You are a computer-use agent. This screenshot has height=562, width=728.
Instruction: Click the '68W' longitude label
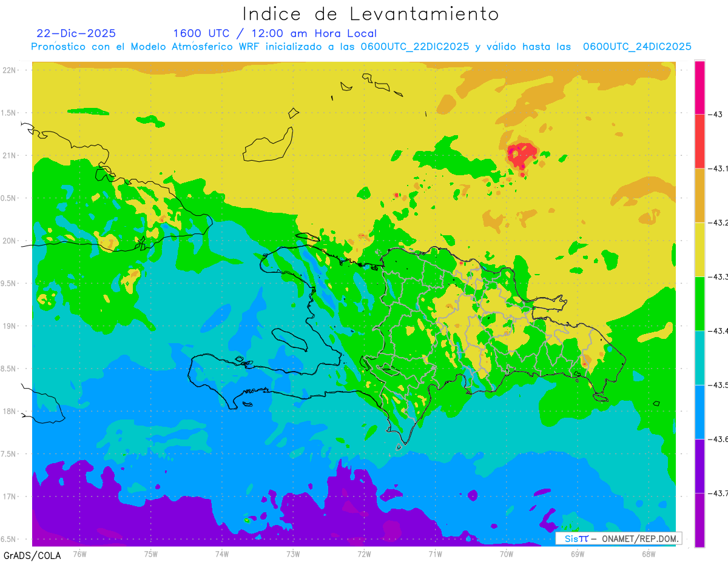coord(649,554)
